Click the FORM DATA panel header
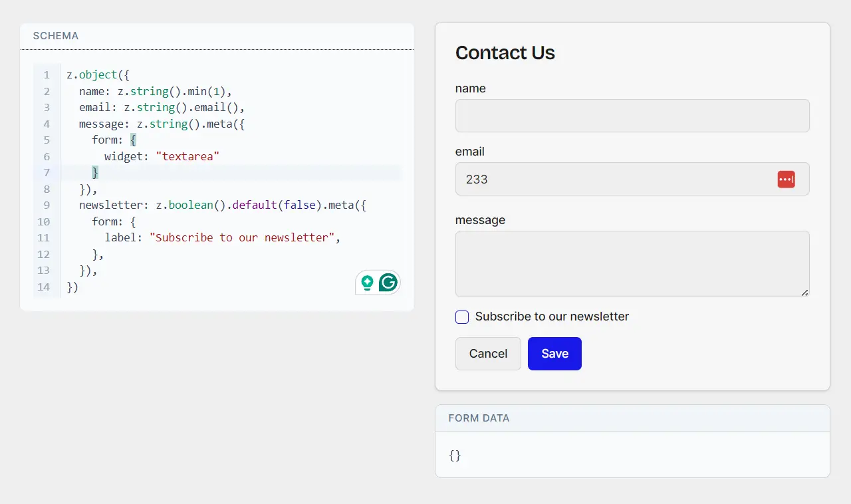Viewport: 851px width, 504px height. (x=479, y=418)
